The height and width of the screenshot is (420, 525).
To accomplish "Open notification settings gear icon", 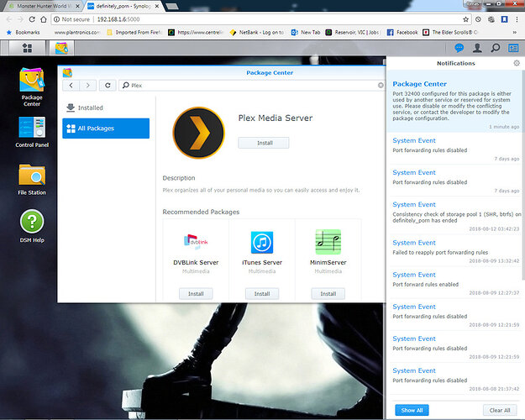I will coord(517,63).
